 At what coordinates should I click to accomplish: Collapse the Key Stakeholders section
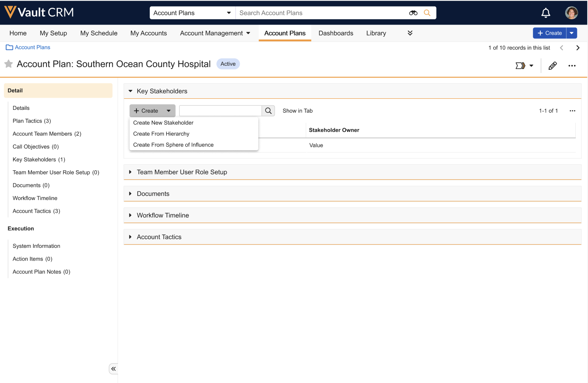[x=131, y=91]
